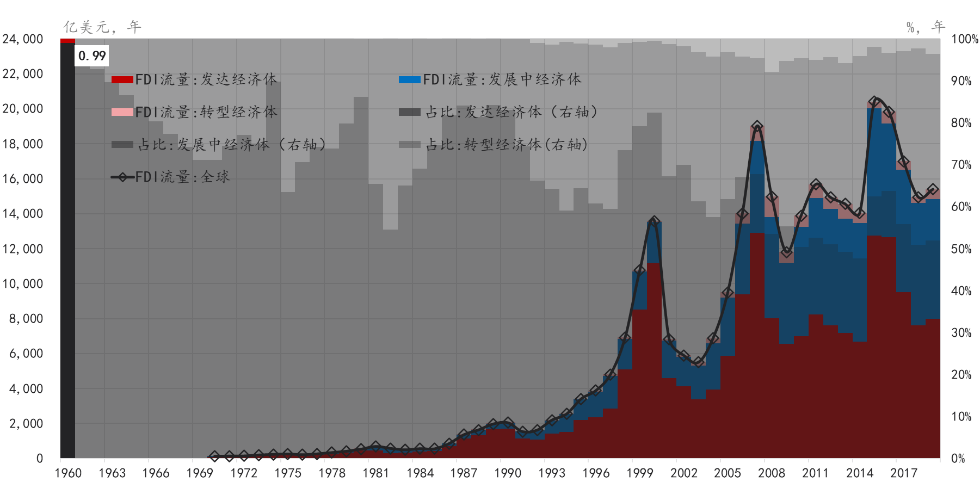Select the small red marker at top-left corner
Viewport: 980px width, 482px height.
click(67, 41)
